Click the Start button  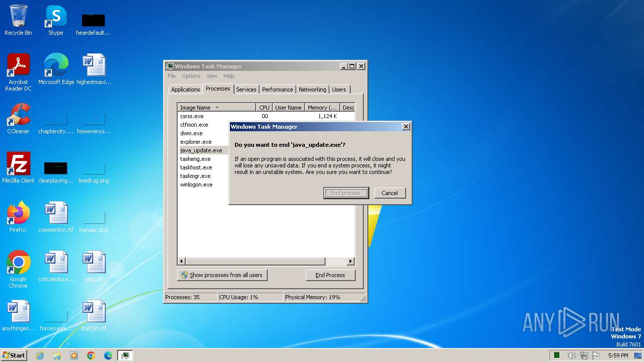14,355
